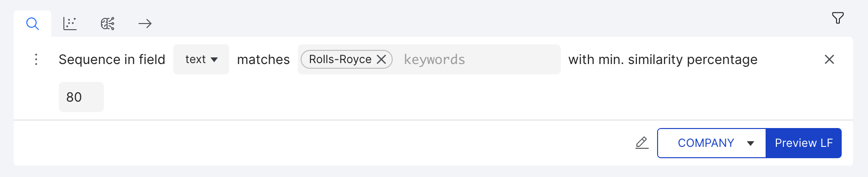This screenshot has height=177, width=868.
Task: Click the Preview LF button
Action: (x=804, y=143)
